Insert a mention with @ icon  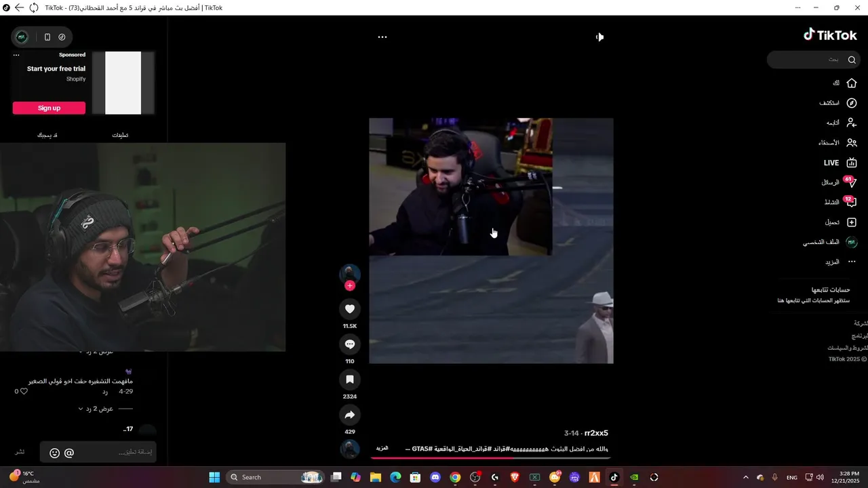pyautogui.click(x=69, y=453)
